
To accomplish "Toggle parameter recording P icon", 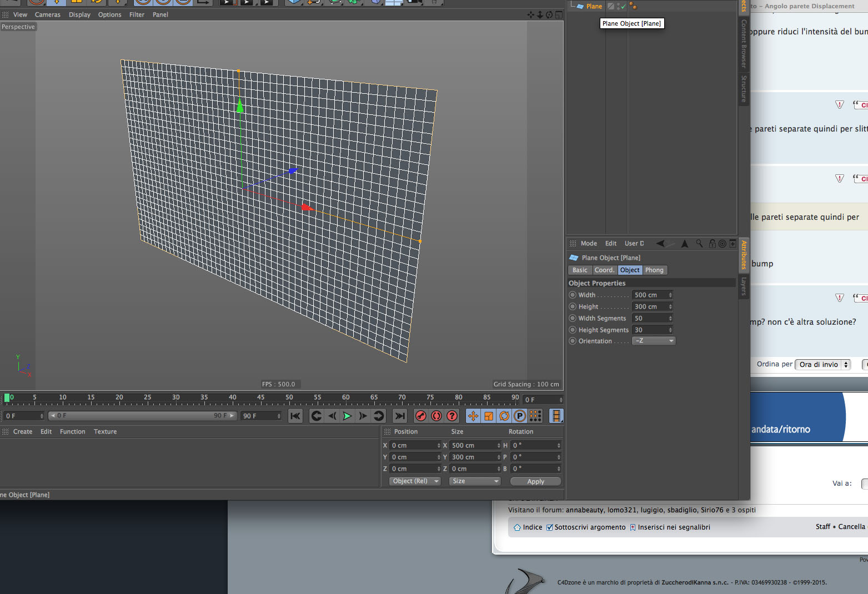I will [x=520, y=416].
